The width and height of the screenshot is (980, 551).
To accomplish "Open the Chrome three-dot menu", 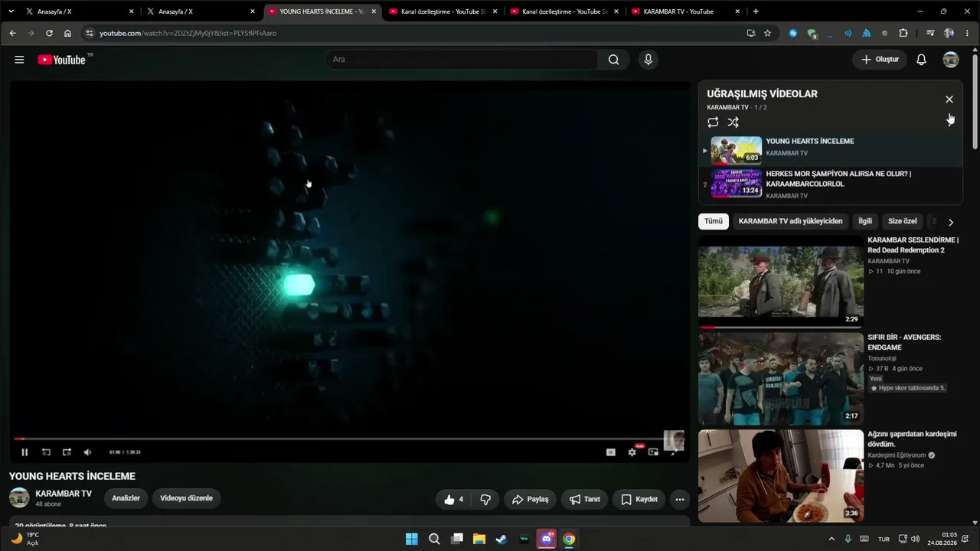I will point(967,34).
